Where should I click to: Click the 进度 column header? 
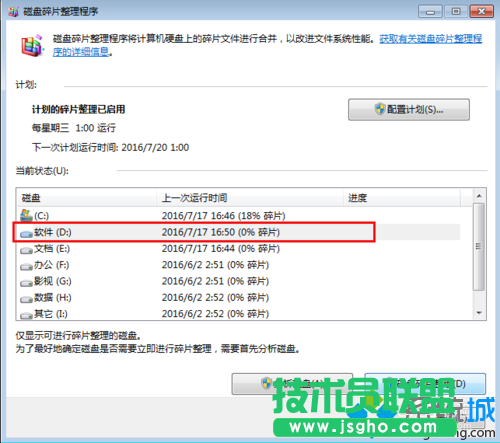[402, 198]
